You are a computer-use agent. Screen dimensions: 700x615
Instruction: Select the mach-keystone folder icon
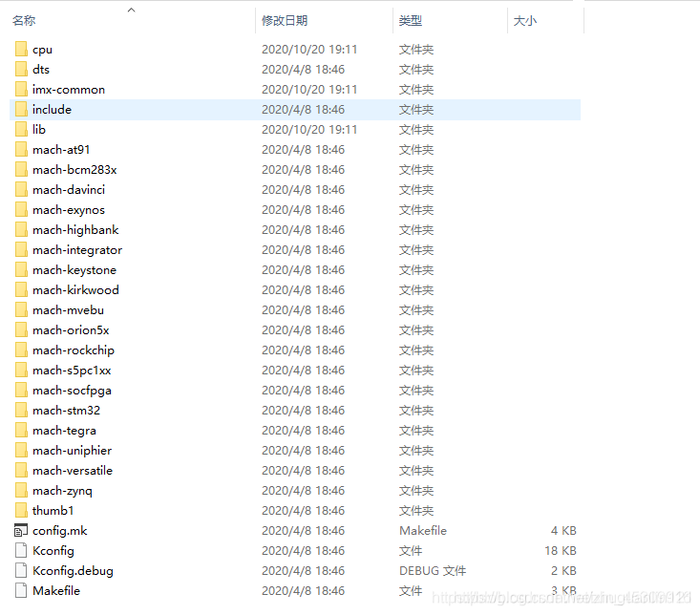coord(21,270)
